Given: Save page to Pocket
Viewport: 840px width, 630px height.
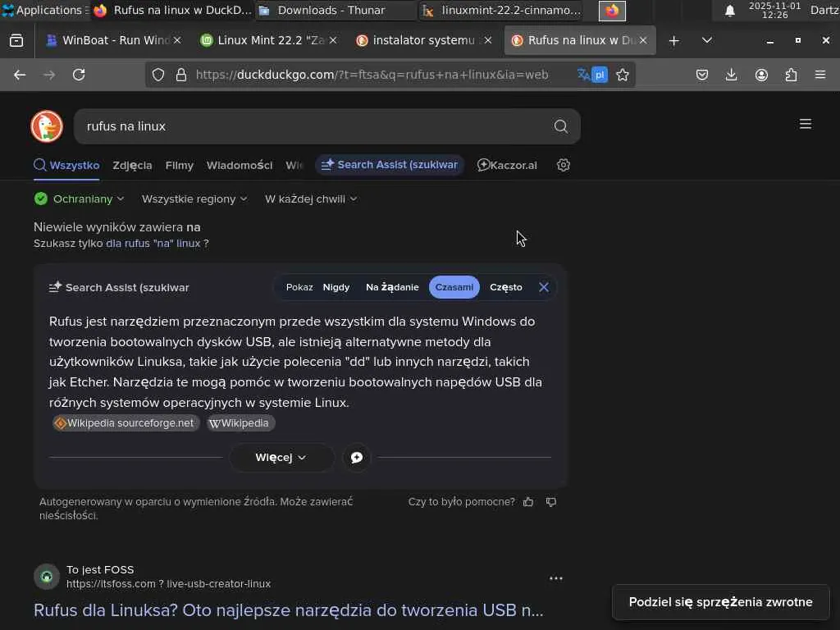Looking at the screenshot, I should pos(702,75).
